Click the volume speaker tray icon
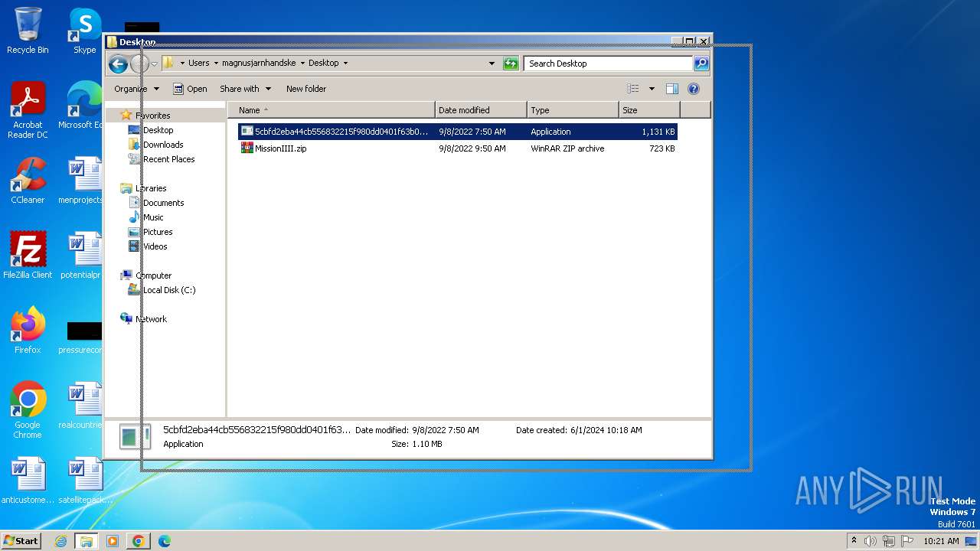This screenshot has height=551, width=980. point(870,541)
